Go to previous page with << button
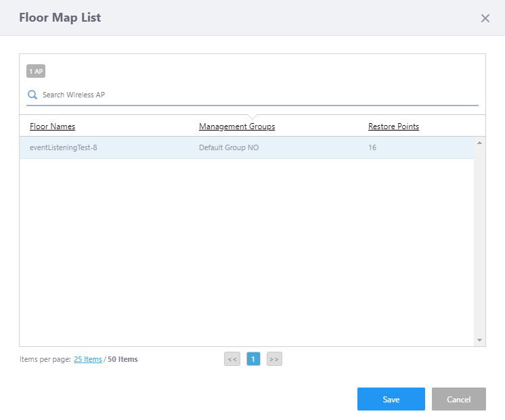 point(232,359)
